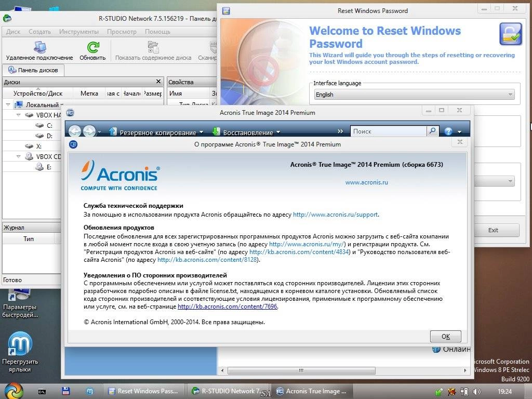Open the Диск menu in R-STUDIO
The image size is (532, 399).
coord(13,32)
